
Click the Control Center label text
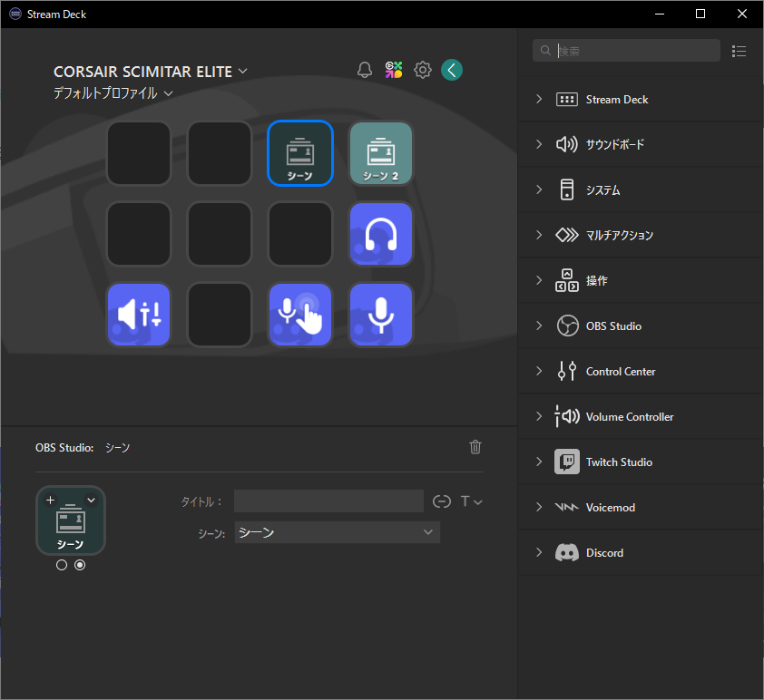[x=621, y=372]
